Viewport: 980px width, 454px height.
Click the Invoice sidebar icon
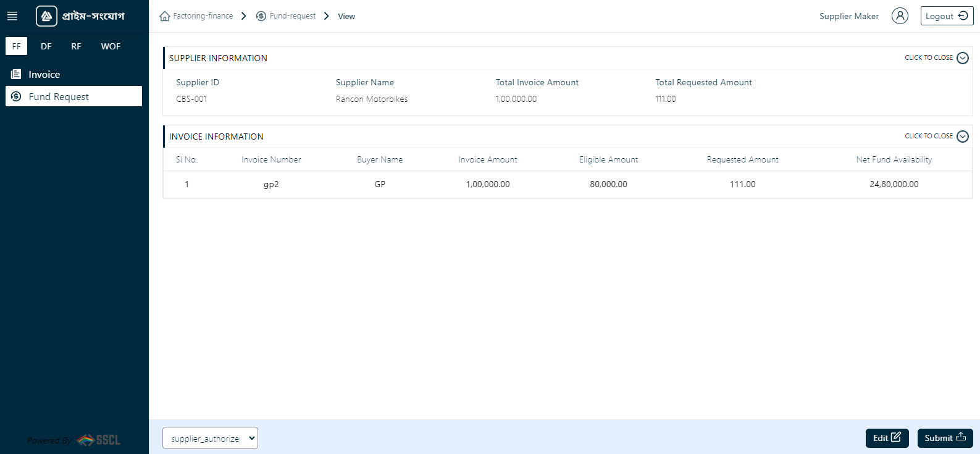pos(16,74)
